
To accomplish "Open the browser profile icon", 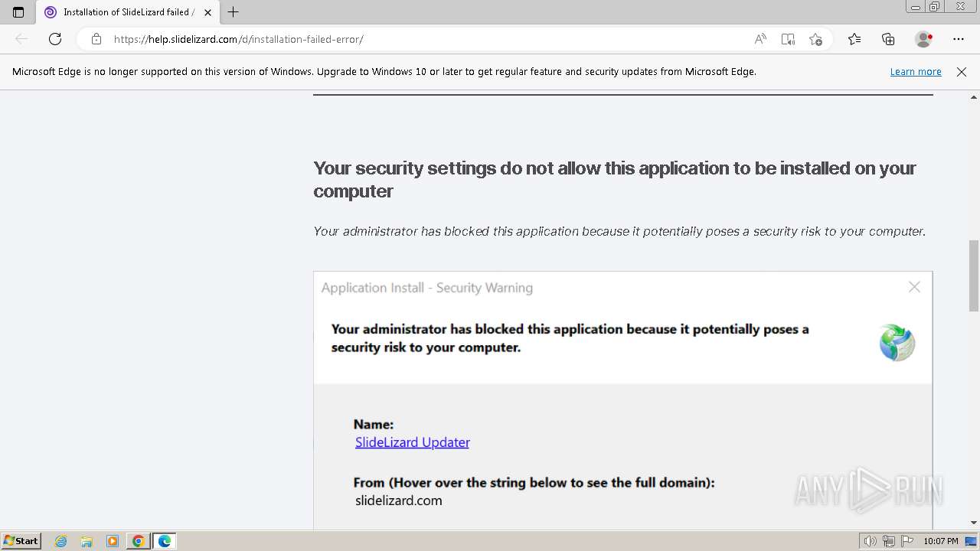I will [923, 39].
